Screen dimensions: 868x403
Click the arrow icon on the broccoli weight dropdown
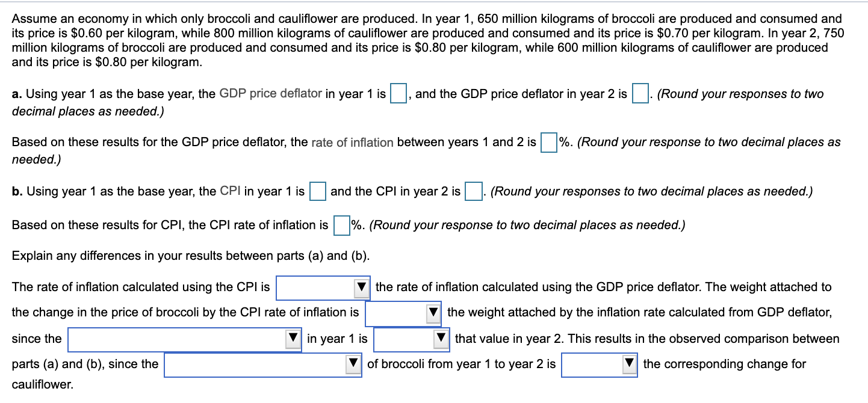(434, 312)
